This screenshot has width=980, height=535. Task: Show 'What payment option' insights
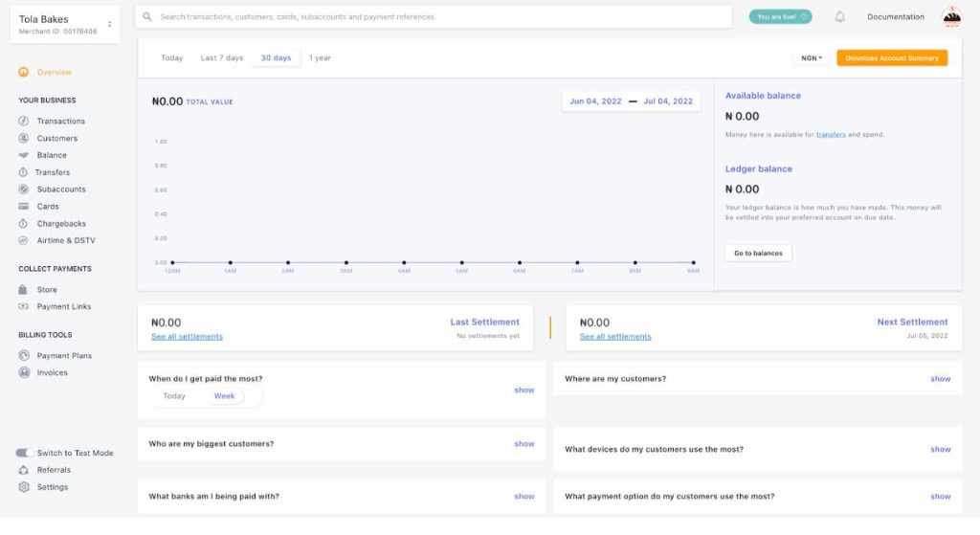pos(940,497)
